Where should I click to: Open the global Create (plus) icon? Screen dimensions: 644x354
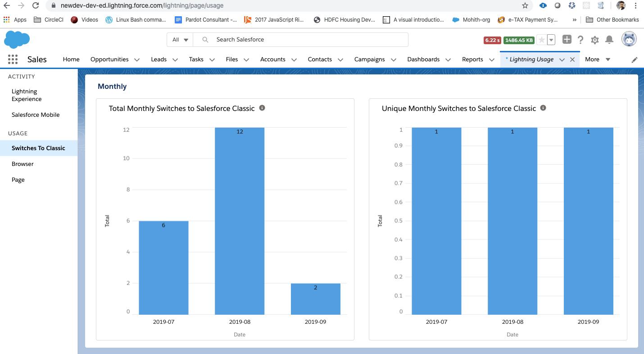tap(567, 40)
